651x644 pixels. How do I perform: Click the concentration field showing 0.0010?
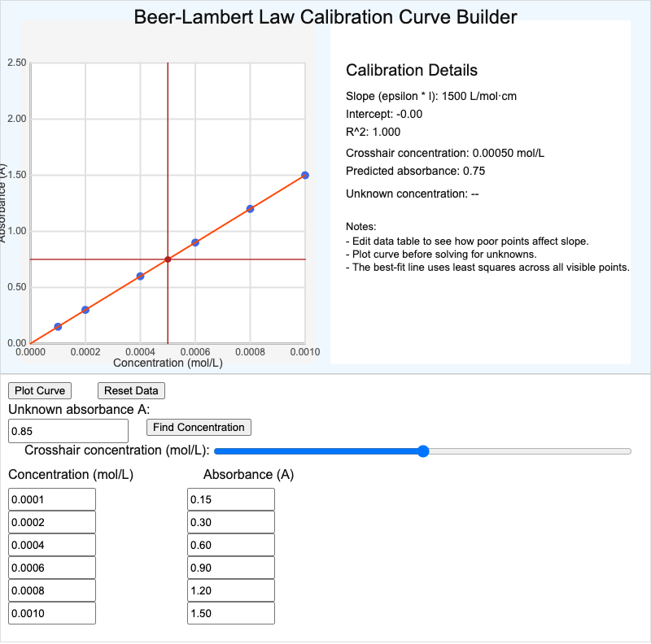(51, 612)
